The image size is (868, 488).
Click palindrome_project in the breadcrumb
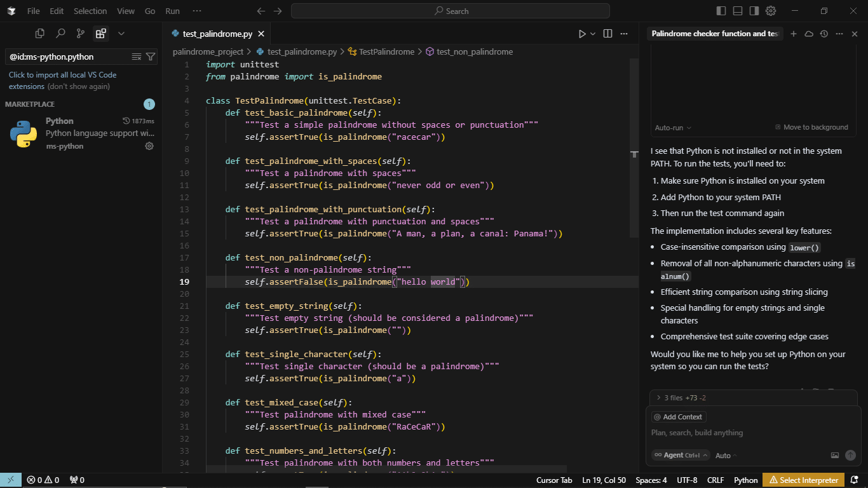click(208, 51)
